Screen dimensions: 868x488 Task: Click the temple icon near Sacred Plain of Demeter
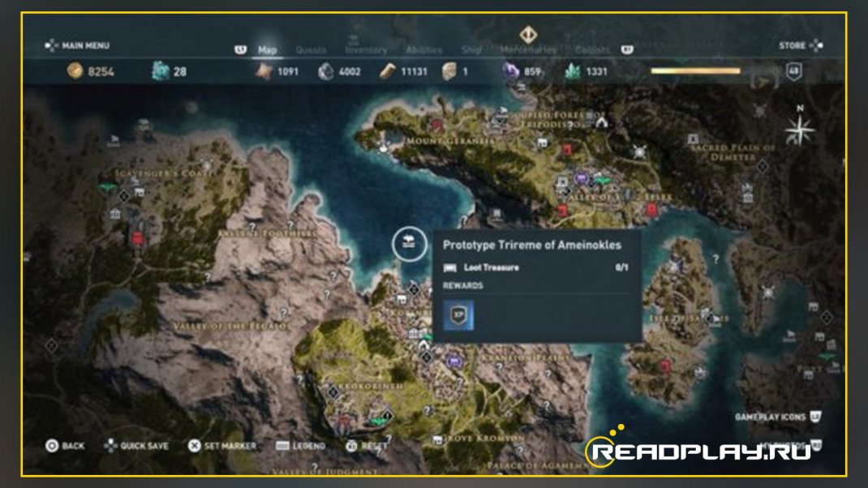coord(748,197)
